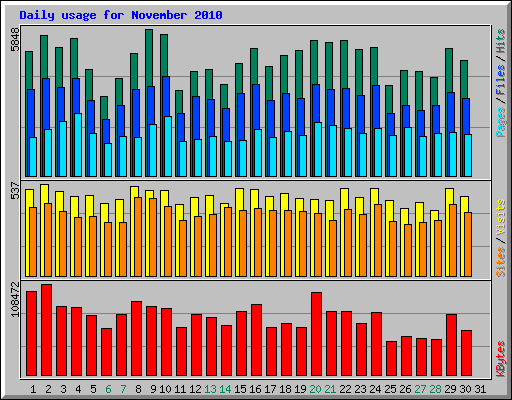Click the green weekend day label '7'
512x400 pixels.
(123, 389)
